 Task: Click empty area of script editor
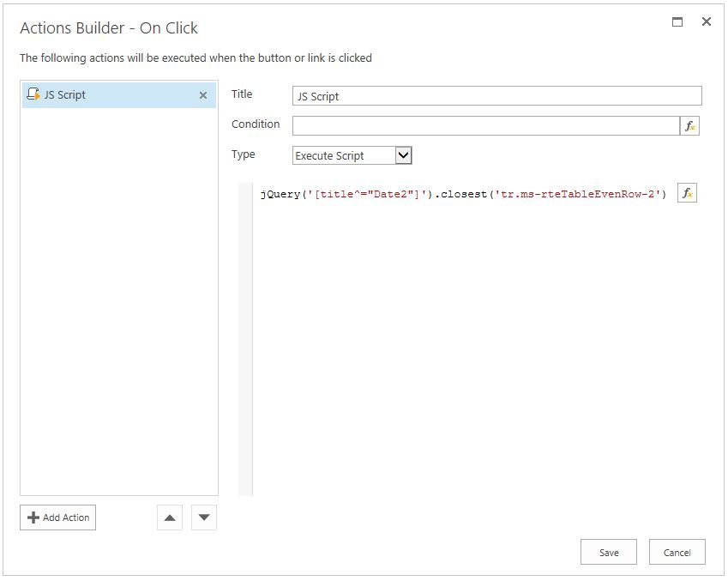464,348
